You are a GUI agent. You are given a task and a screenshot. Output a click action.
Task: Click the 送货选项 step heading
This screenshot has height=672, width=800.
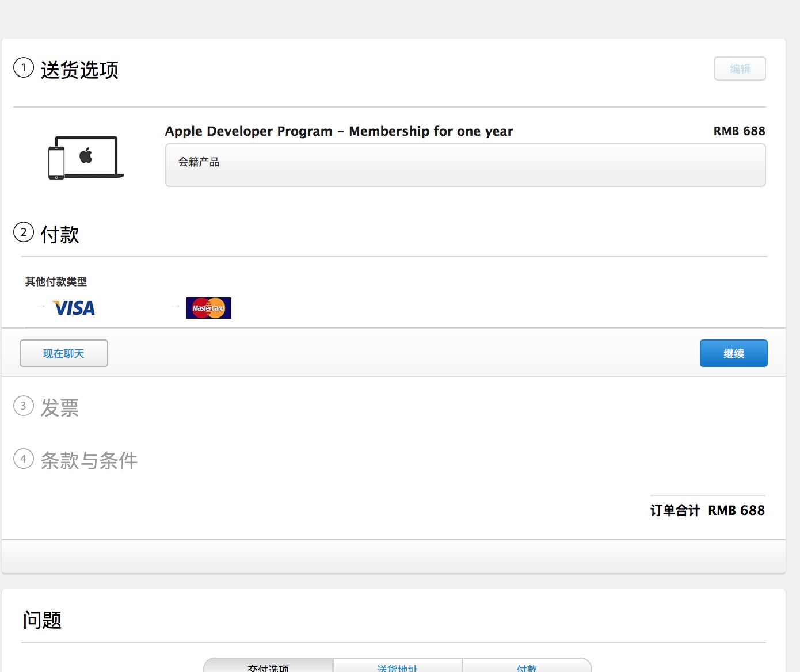[x=79, y=70]
